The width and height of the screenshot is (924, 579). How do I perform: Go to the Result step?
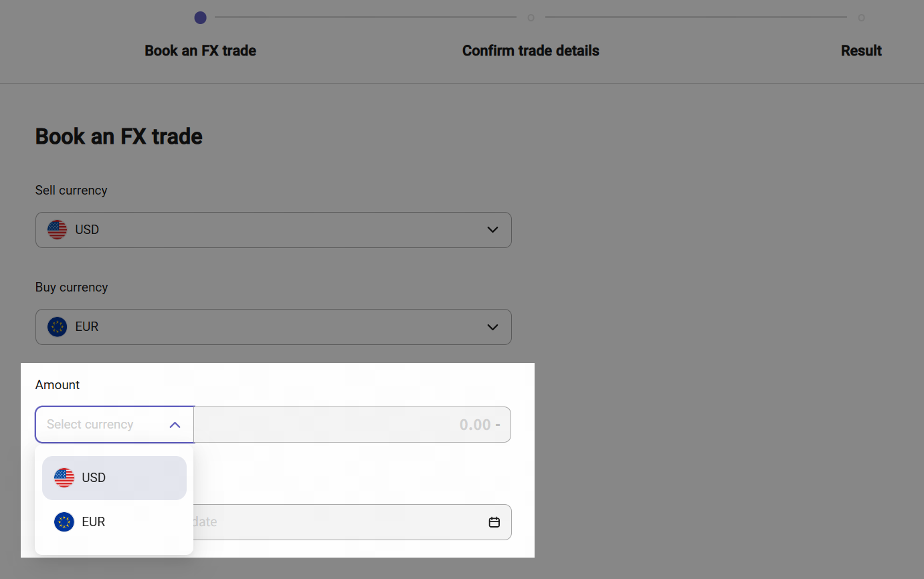point(861,51)
